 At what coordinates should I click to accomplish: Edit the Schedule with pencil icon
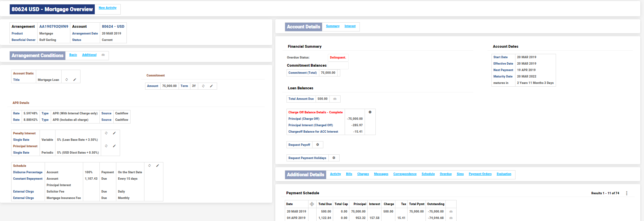click(158, 166)
